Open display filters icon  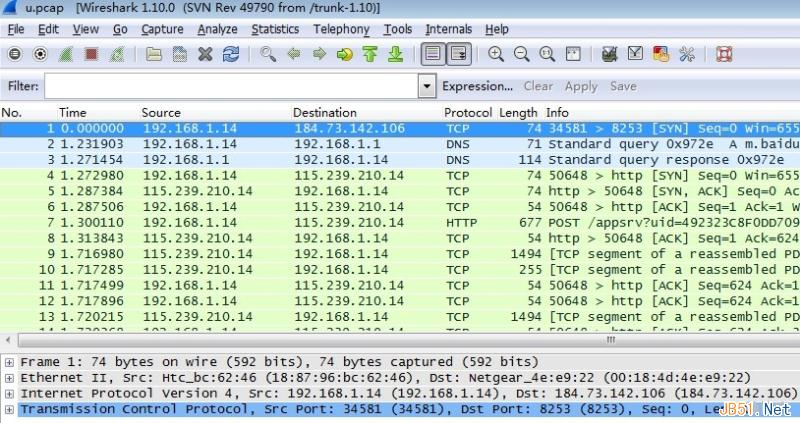click(635, 54)
